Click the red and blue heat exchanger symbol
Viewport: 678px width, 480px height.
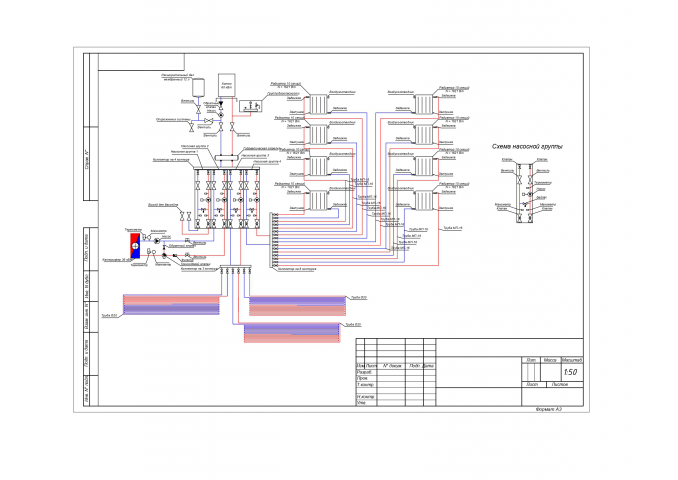point(135,246)
